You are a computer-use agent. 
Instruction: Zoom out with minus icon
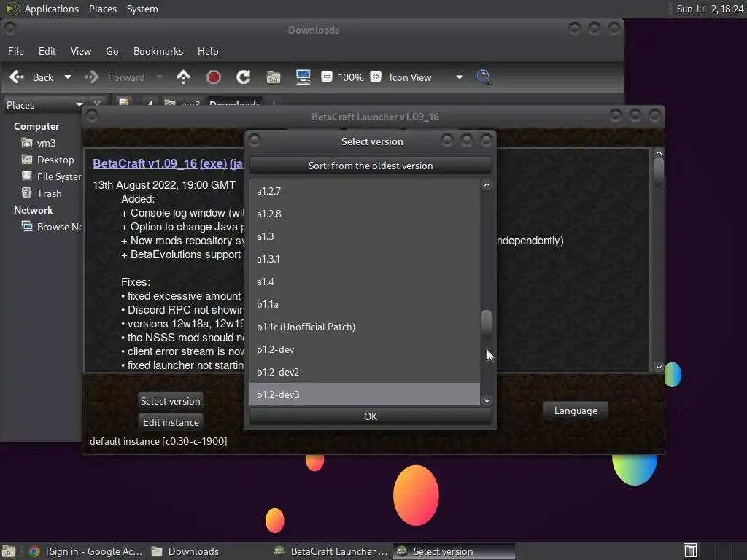[x=326, y=77]
